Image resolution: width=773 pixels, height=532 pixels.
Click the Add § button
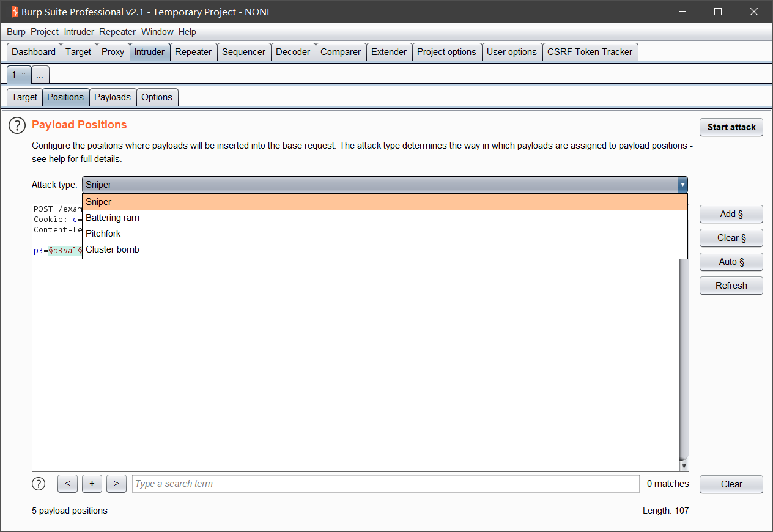point(731,214)
